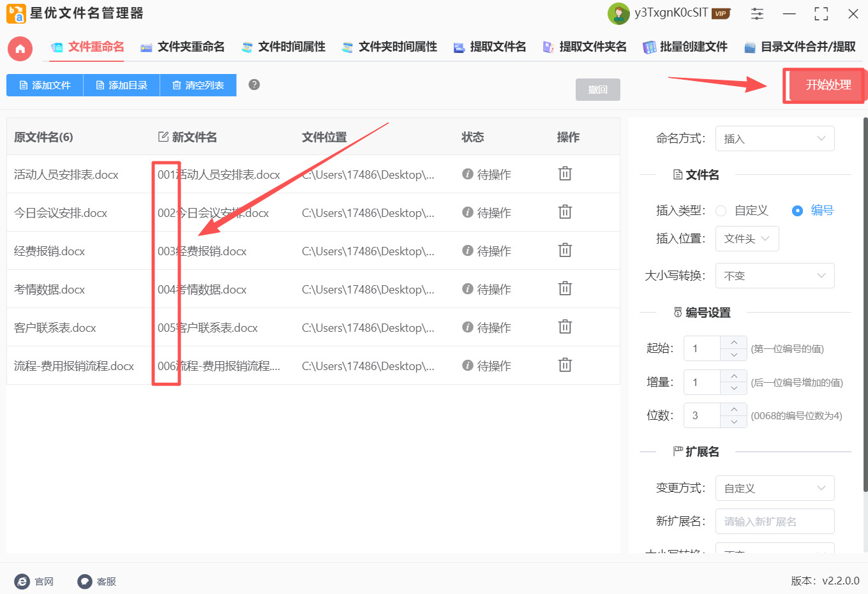This screenshot has height=594, width=868.
Task: Open the 文件夹时间属性 tab
Action: [x=389, y=47]
